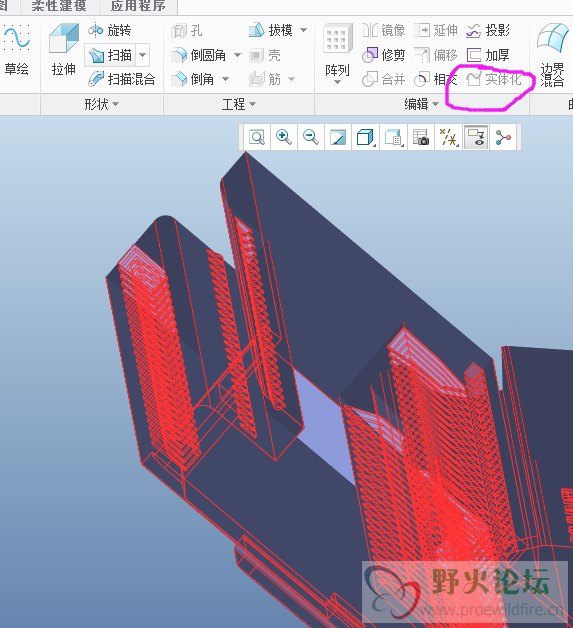Open the 边界混合 boundary blend tool
Screen dimensions: 573x628
553,54
